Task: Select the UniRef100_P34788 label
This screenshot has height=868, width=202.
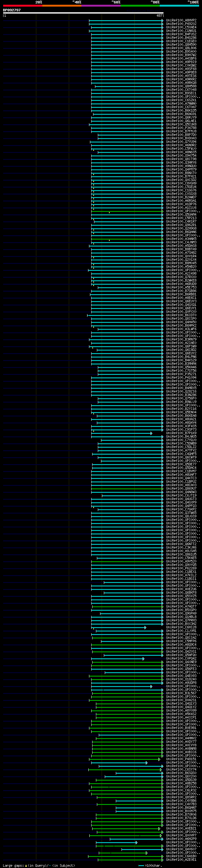Action: point(181,128)
